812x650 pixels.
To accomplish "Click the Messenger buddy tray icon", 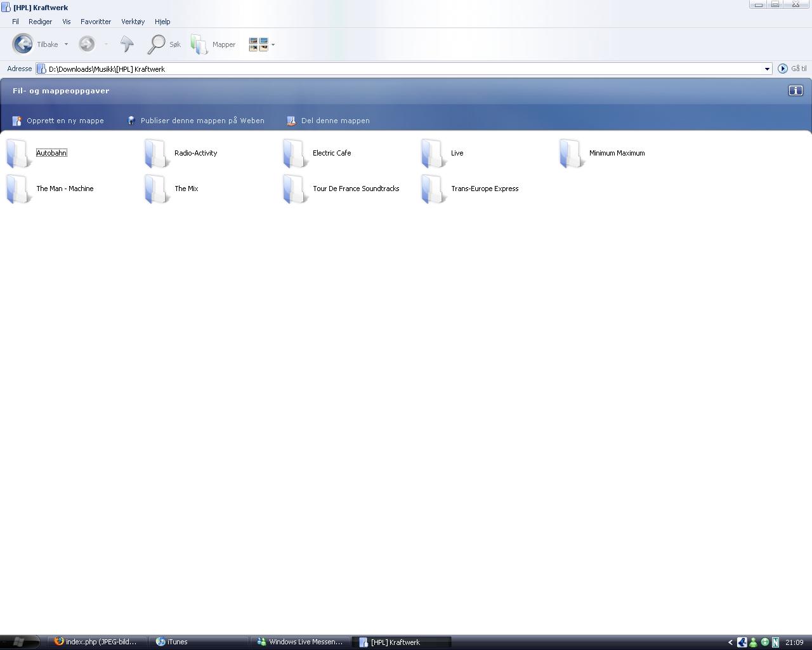I will [753, 642].
